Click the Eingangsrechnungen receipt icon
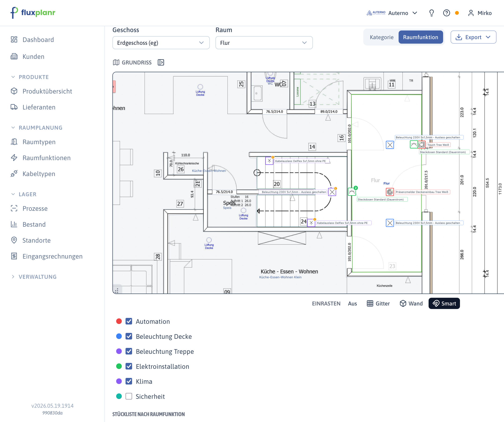The height and width of the screenshot is (422, 504). tap(14, 256)
